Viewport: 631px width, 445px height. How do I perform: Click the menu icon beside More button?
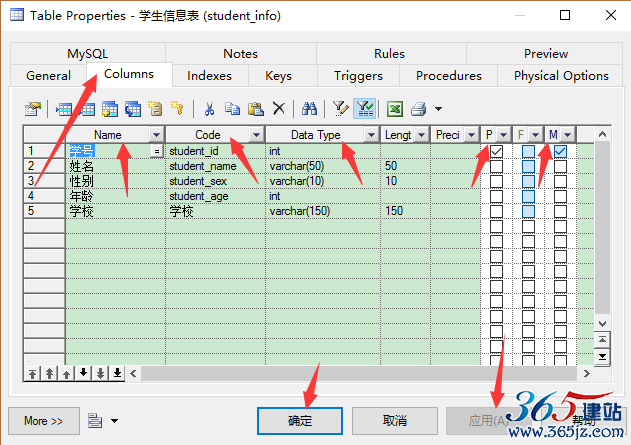point(95,420)
